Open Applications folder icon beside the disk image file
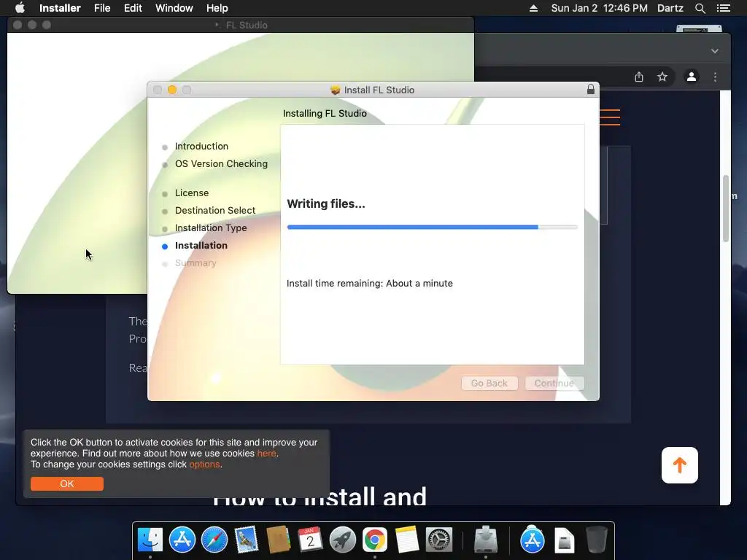Screen dimensions: 747x560 [x=532, y=540]
